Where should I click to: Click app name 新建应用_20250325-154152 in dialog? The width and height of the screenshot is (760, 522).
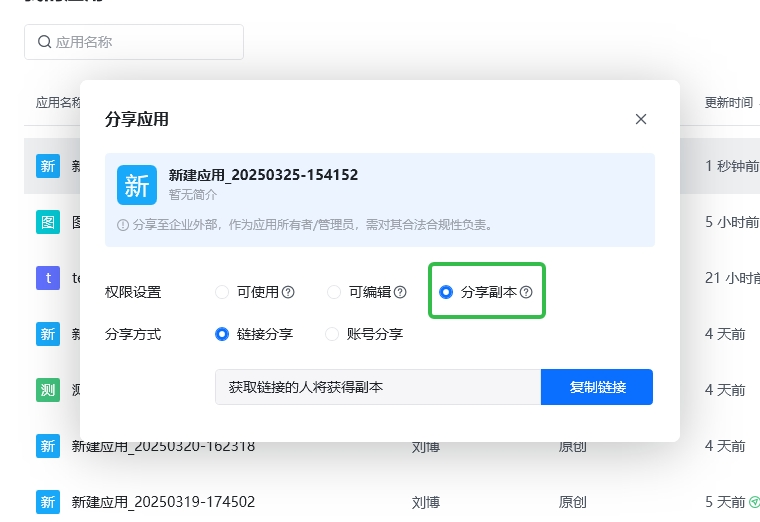263,175
